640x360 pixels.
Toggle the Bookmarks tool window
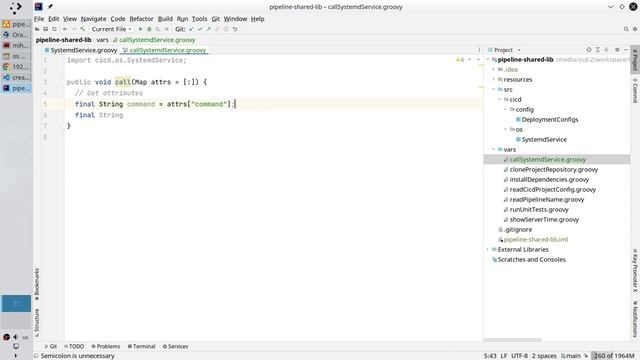coord(37,284)
